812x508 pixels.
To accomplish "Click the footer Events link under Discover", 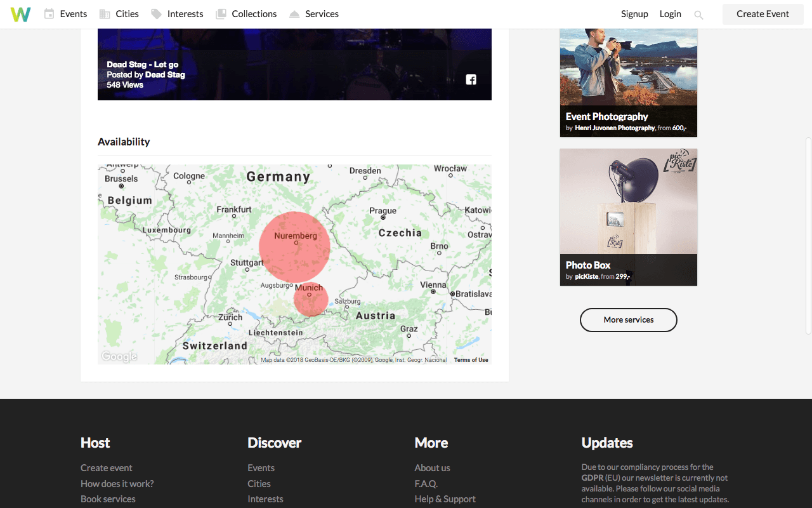I will pyautogui.click(x=261, y=468).
